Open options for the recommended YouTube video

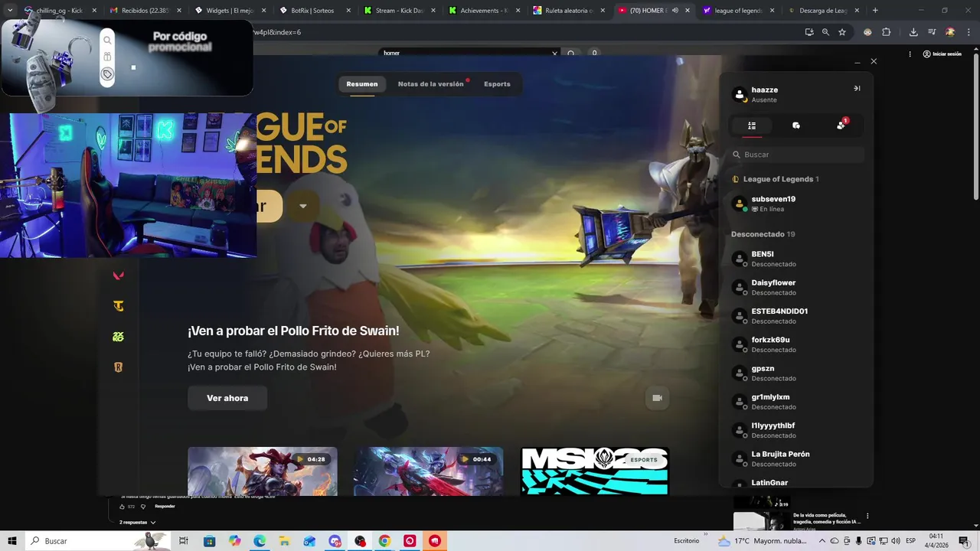(867, 517)
